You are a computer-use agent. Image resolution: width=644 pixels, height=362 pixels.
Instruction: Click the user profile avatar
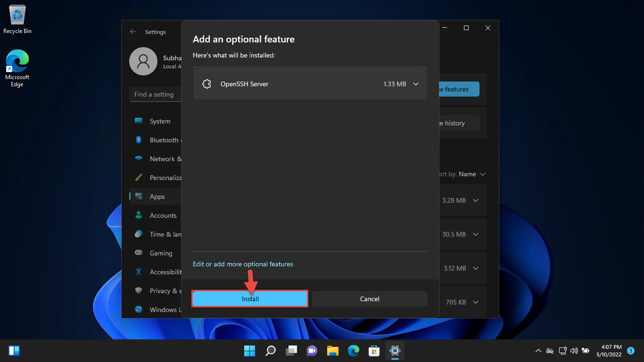143,61
